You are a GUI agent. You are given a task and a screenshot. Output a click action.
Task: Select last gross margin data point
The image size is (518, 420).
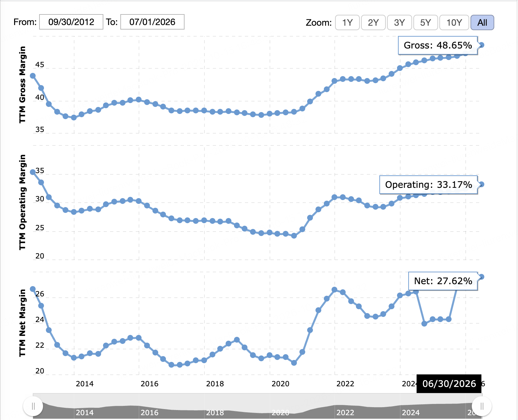pyautogui.click(x=481, y=45)
